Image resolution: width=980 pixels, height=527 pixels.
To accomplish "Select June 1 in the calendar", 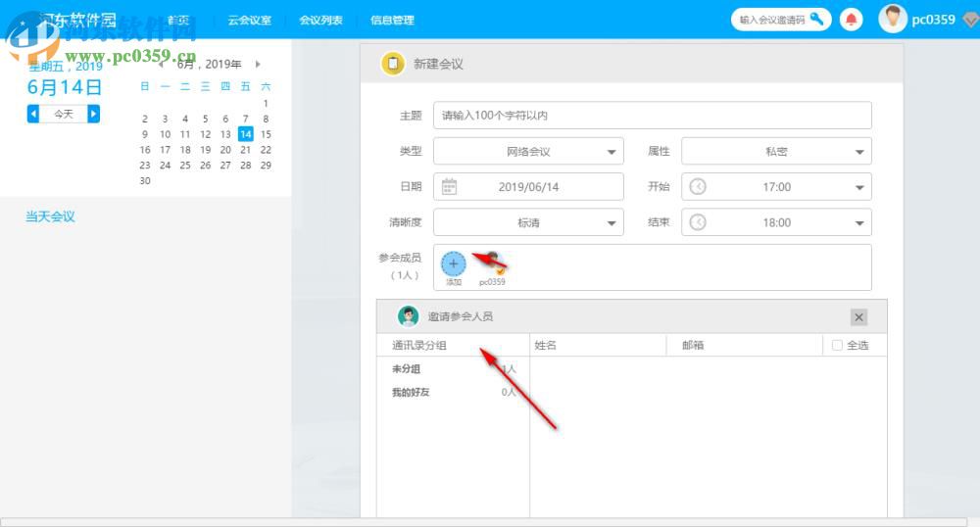I will [x=266, y=103].
